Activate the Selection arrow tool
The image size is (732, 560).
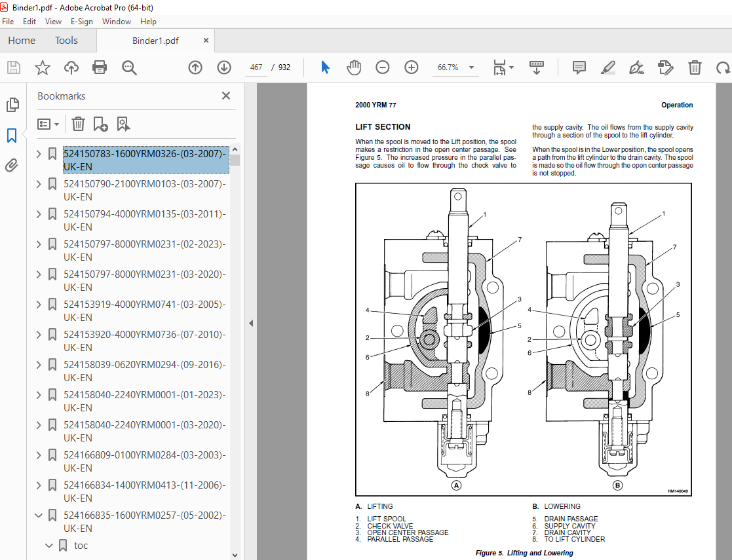pyautogui.click(x=326, y=67)
